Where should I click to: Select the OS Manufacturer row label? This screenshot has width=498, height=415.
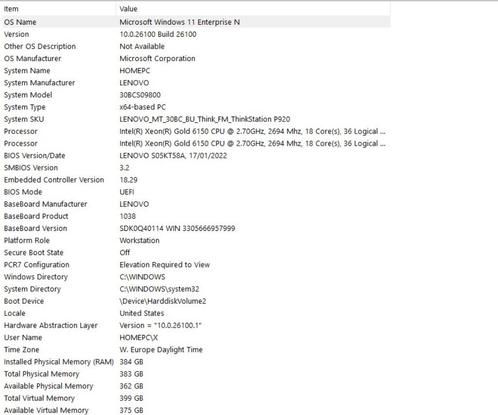click(x=32, y=58)
